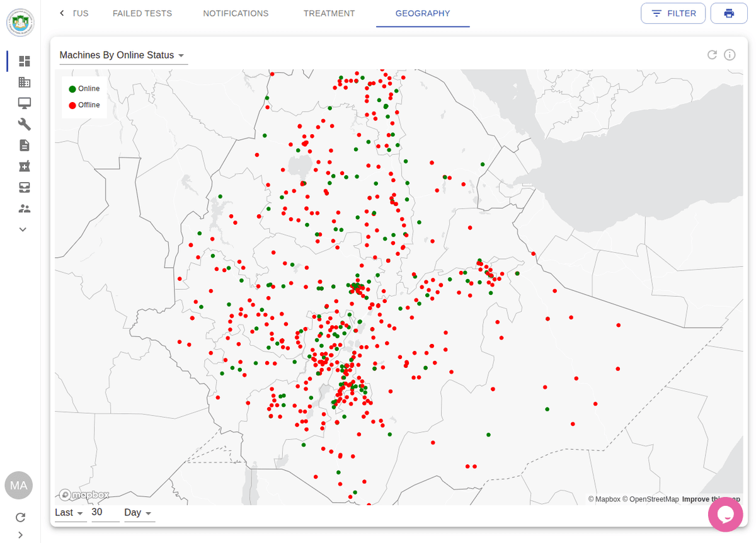
Task: Refresh the map widget
Action: (712, 55)
